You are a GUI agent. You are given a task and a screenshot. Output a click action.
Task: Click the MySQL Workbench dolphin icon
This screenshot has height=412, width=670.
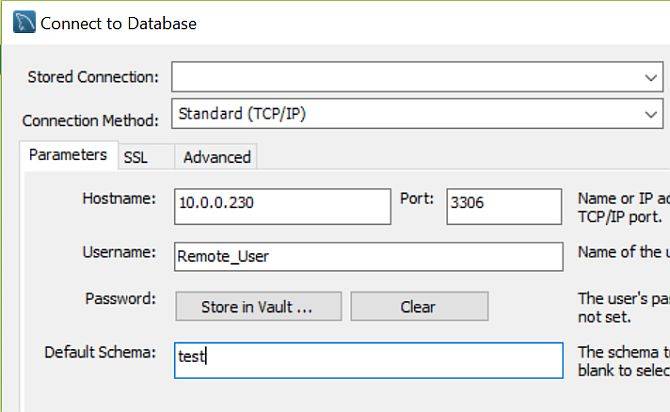tap(22, 22)
